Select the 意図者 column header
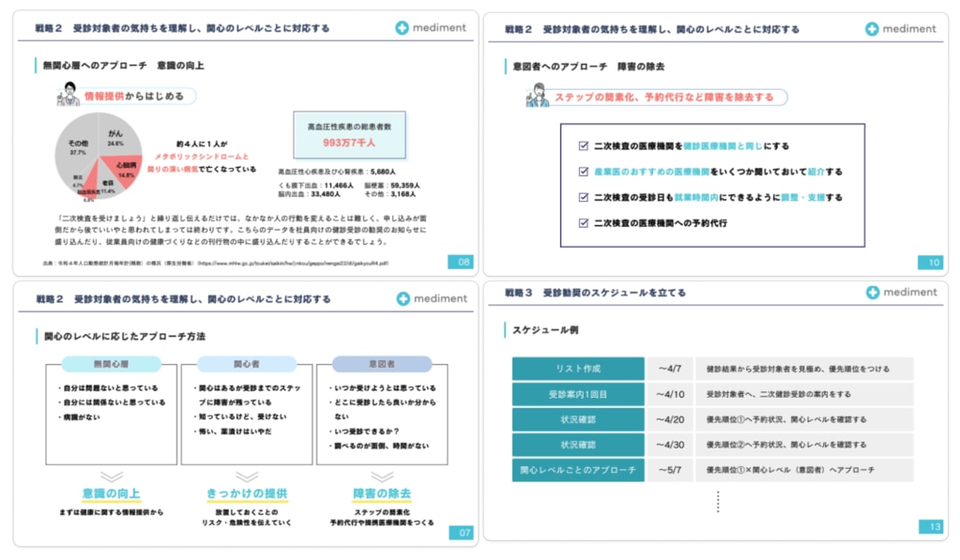Screen dimensions: 960x560 pyautogui.click(x=382, y=364)
